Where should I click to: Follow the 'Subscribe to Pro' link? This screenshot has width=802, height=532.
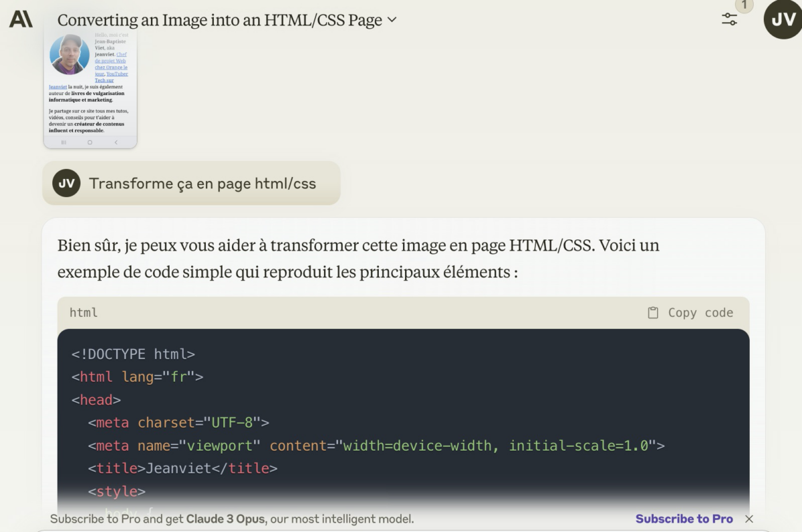[684, 519]
